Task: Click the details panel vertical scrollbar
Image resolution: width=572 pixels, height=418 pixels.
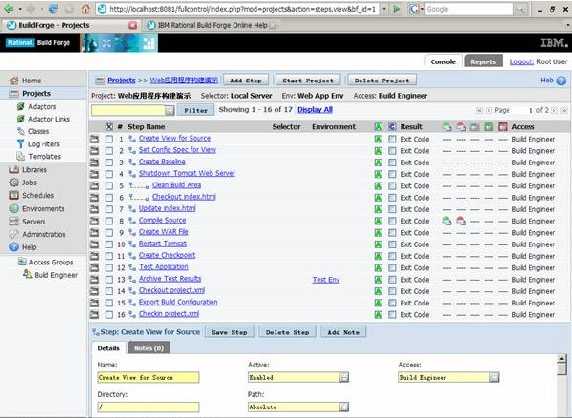Action: coord(562,385)
